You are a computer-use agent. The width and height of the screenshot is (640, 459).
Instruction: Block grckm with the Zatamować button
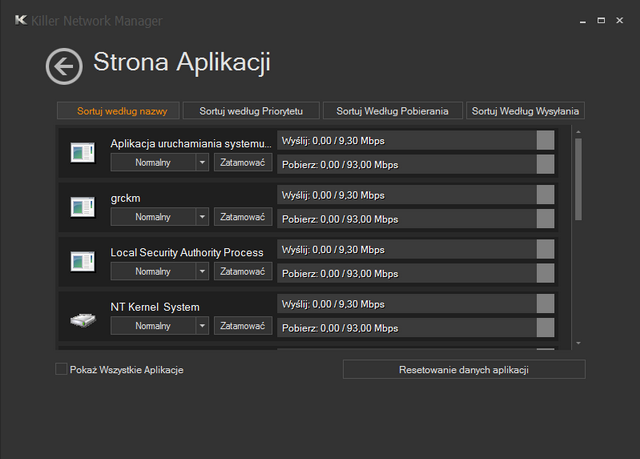243,217
